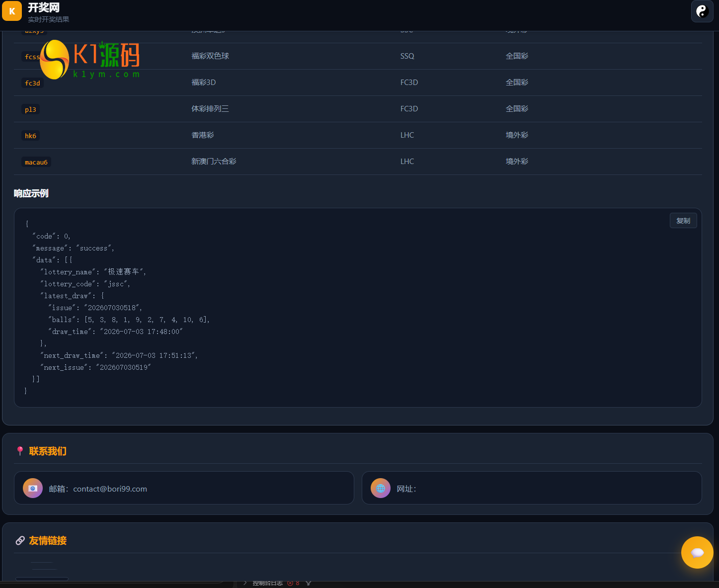The width and height of the screenshot is (719, 588).
Task: Select the hk6 lottery code tag
Action: pyautogui.click(x=31, y=136)
